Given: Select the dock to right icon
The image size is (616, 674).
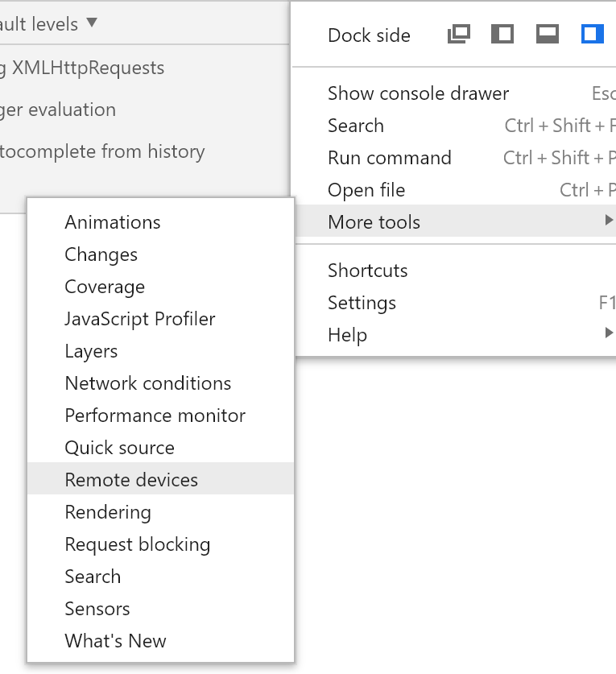Looking at the screenshot, I should click(x=593, y=34).
